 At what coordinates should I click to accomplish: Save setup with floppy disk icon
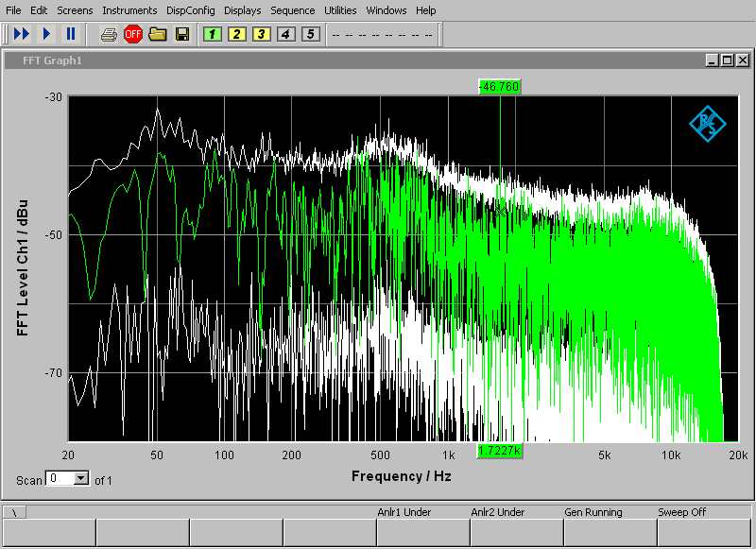pyautogui.click(x=182, y=35)
